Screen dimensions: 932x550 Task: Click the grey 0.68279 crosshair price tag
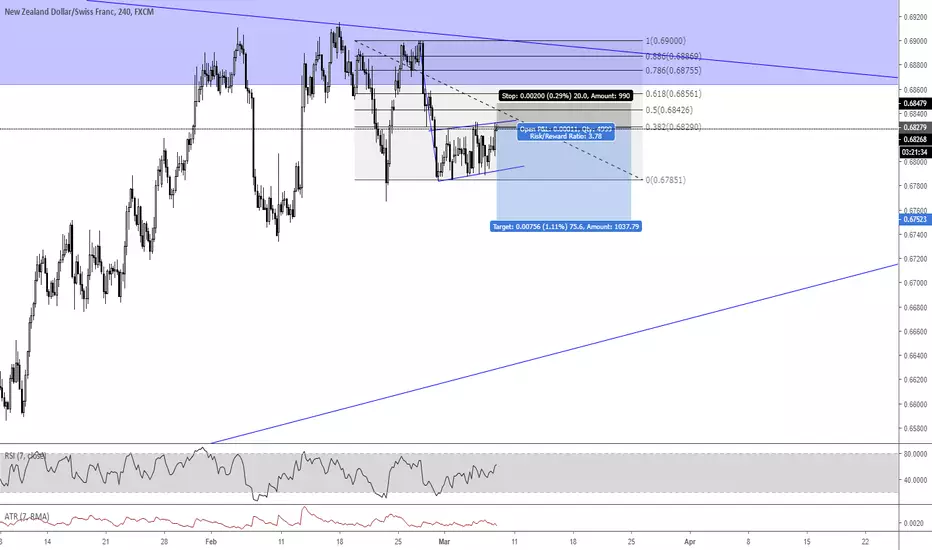click(915, 127)
